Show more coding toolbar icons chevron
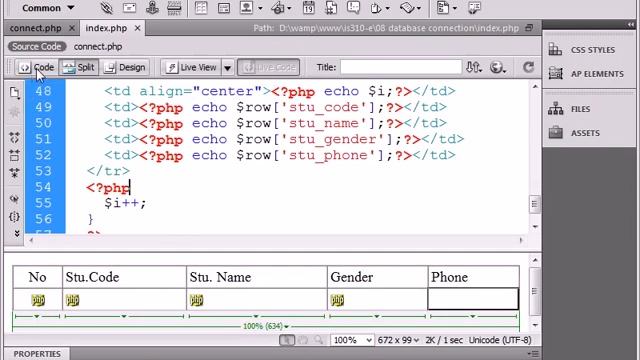The height and width of the screenshot is (360, 640). tap(16, 233)
